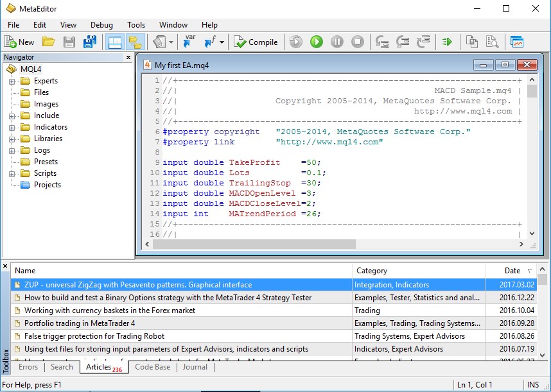
Task: Click the Compile button
Action: pos(256,42)
